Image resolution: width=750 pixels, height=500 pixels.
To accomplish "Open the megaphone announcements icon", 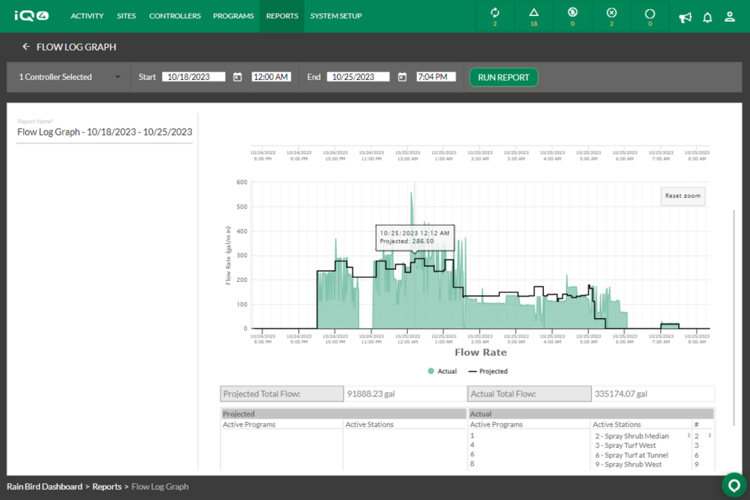I will pos(685,18).
